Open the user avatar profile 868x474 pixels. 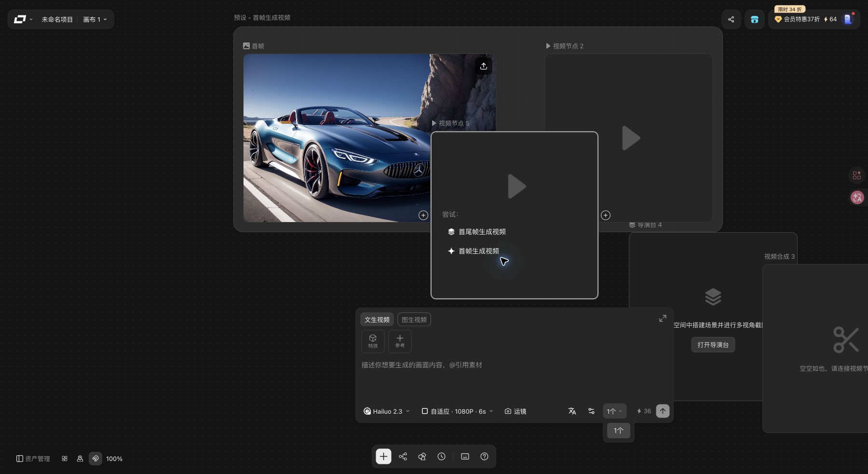[848, 19]
